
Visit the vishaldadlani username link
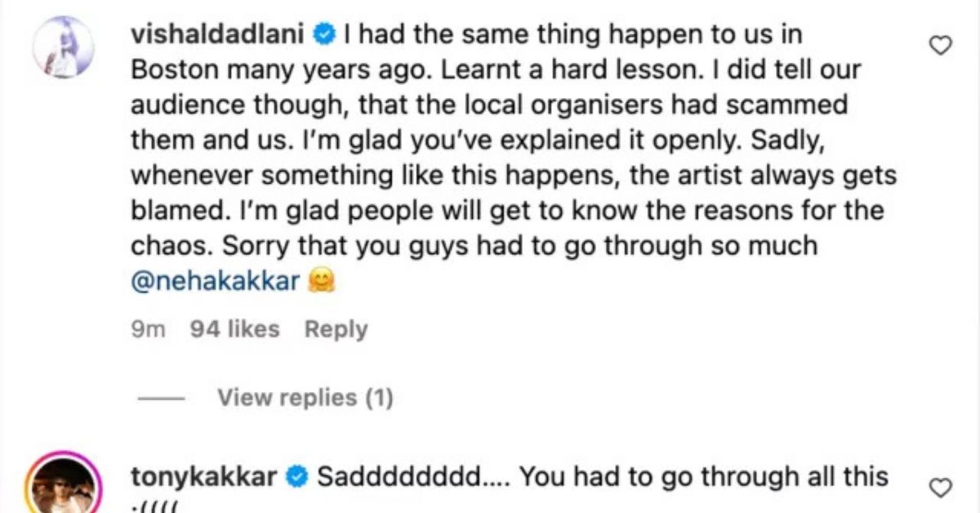220,34
